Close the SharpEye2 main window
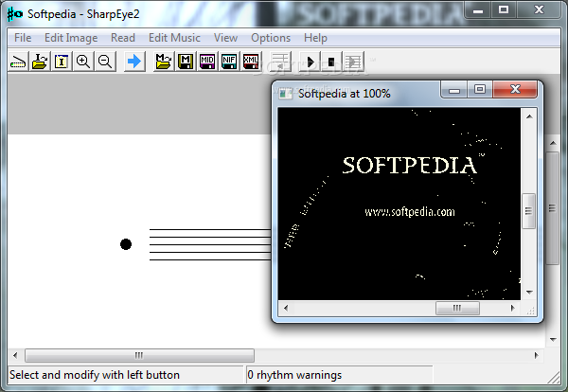Viewport: 568px width, 392px height. pyautogui.click(x=539, y=10)
